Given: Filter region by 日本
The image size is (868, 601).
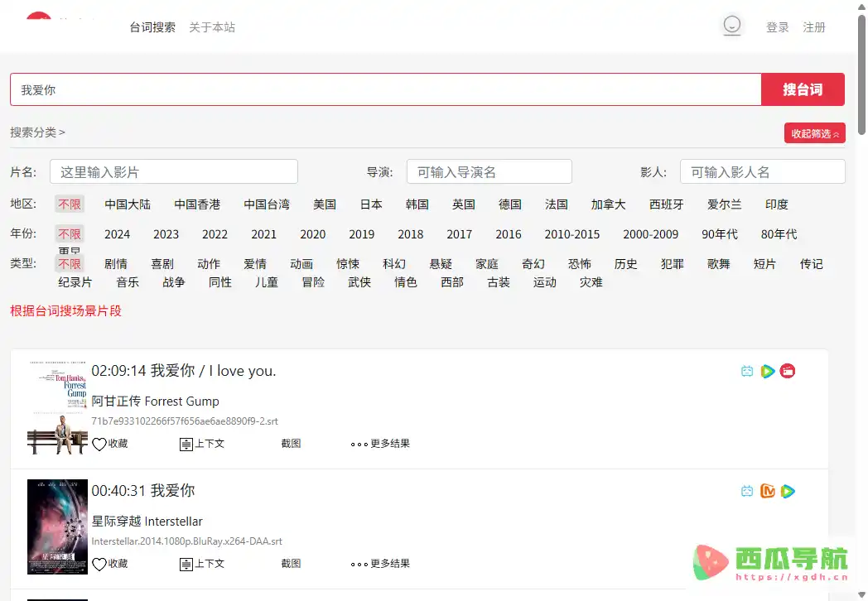Looking at the screenshot, I should [x=371, y=204].
